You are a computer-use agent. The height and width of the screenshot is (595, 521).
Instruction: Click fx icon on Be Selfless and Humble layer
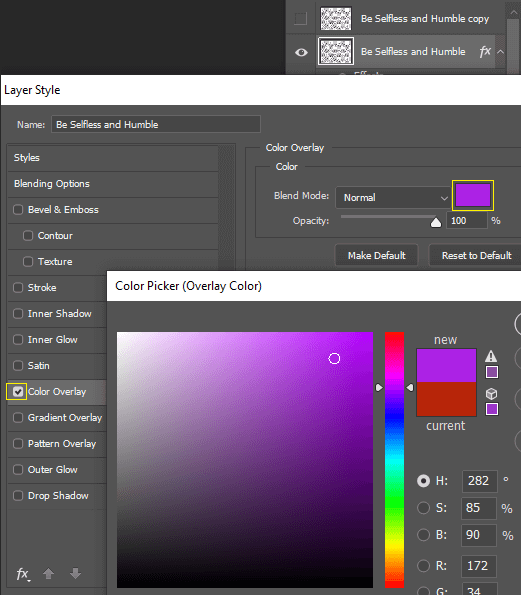click(x=485, y=51)
